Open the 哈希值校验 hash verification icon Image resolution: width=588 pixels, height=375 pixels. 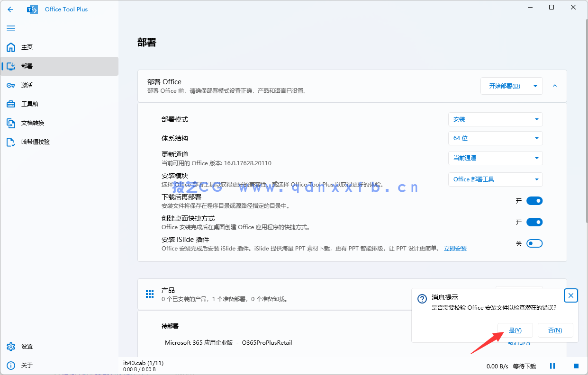10,142
